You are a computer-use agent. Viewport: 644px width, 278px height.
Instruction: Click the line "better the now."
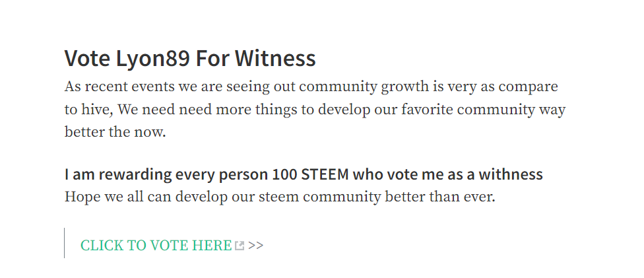click(115, 131)
